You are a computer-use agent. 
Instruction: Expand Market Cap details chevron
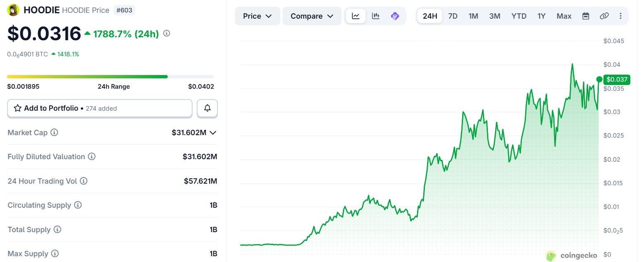point(213,133)
